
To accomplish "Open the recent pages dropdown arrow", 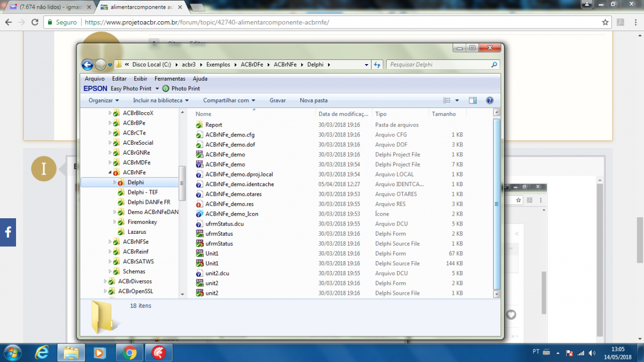I will click(110, 65).
